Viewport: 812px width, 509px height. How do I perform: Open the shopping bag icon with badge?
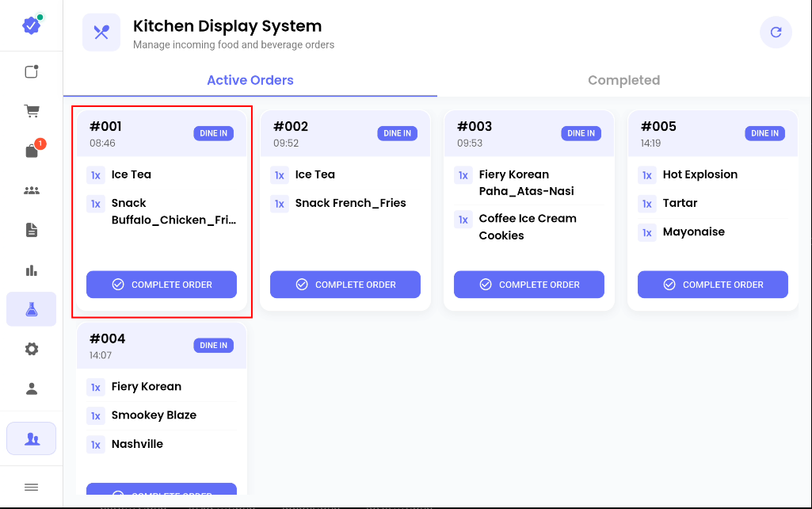coord(32,151)
